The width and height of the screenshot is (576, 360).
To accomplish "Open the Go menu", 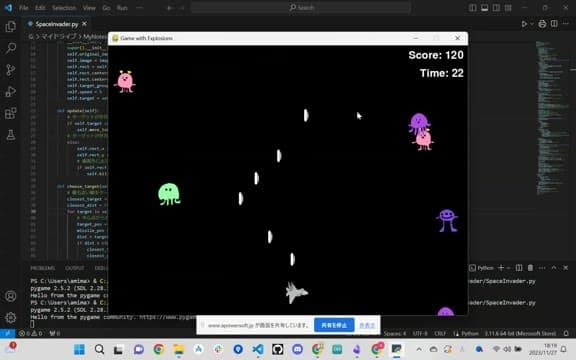I will tap(106, 8).
